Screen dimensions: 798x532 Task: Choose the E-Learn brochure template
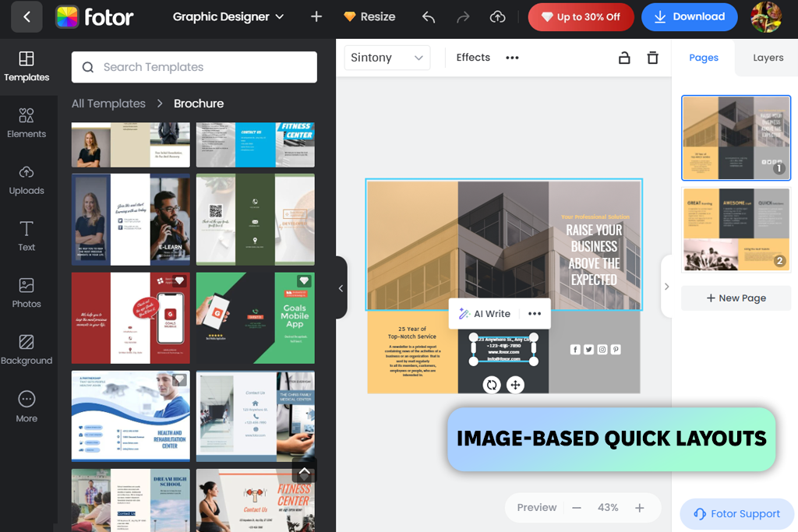131,220
